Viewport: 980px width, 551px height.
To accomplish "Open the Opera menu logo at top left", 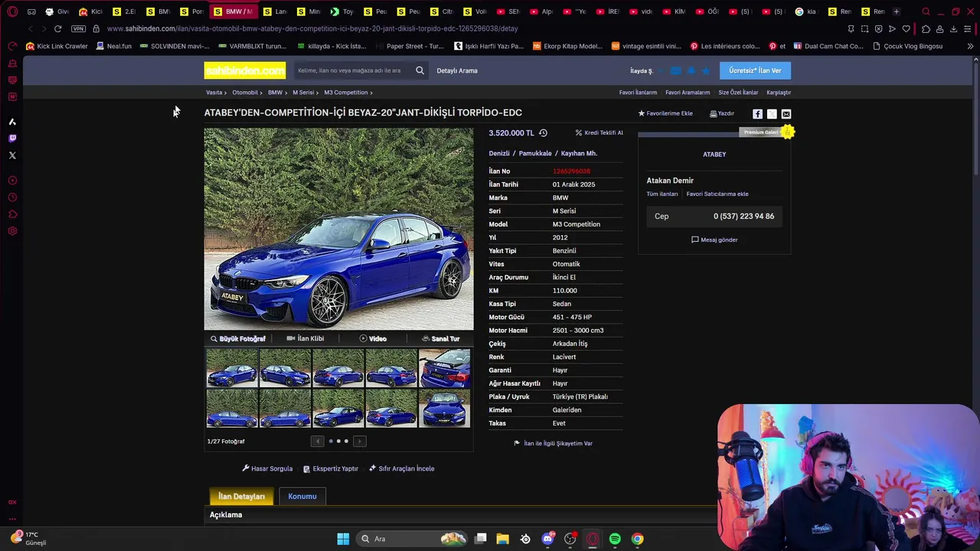I will (12, 11).
